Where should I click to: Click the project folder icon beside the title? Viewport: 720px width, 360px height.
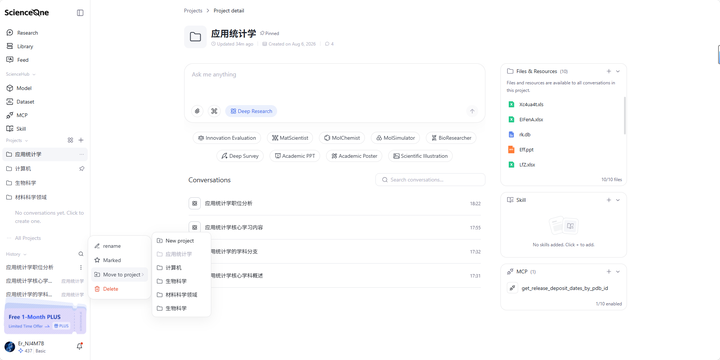pos(196,37)
